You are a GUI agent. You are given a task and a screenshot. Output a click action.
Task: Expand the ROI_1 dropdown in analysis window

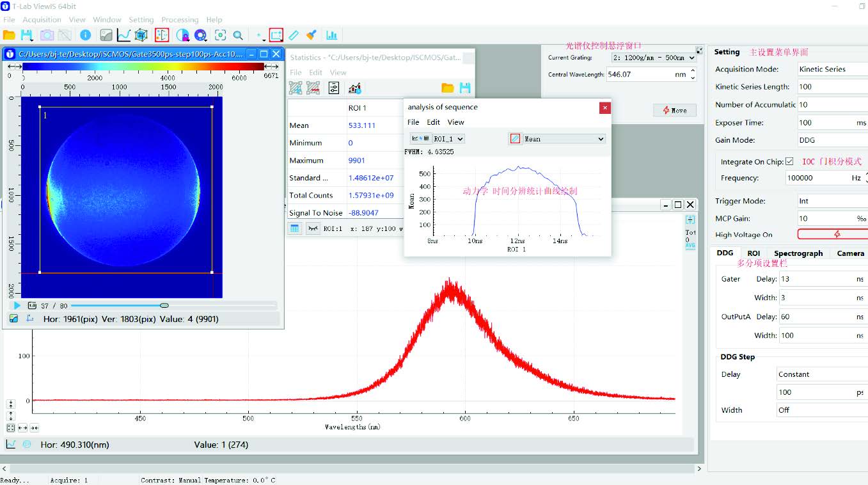pyautogui.click(x=448, y=139)
